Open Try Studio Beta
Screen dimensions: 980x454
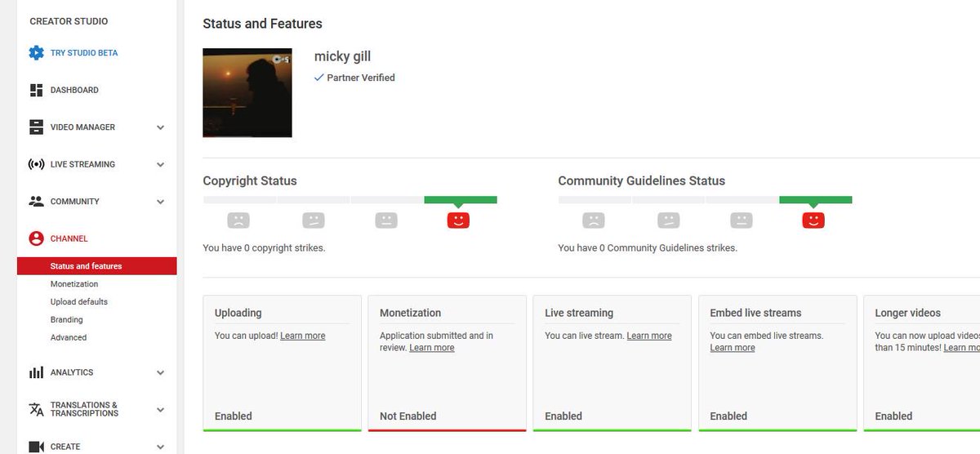[x=84, y=53]
